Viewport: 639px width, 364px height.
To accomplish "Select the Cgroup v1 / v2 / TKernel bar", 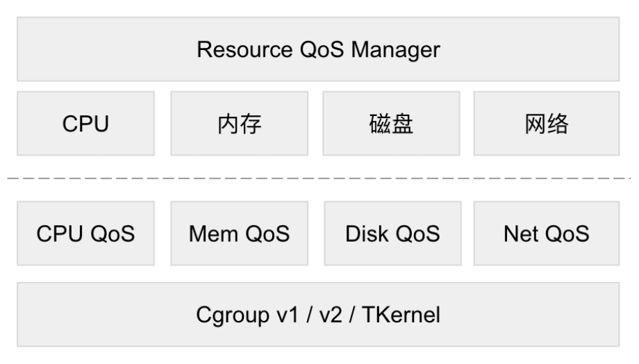I will 318,315.
